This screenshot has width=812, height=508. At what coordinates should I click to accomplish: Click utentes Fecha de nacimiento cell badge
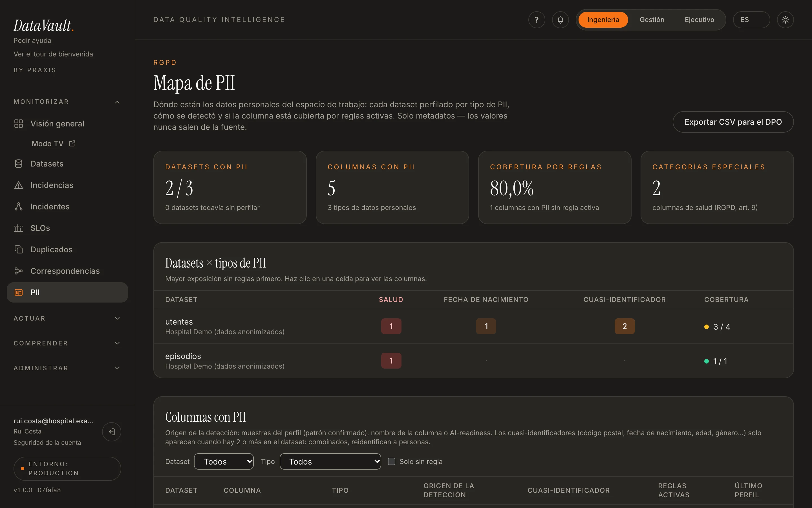click(x=486, y=326)
